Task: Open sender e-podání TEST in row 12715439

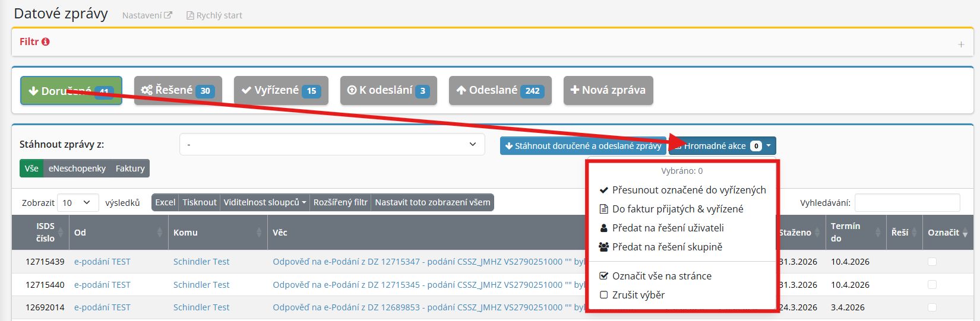Action: [102, 262]
